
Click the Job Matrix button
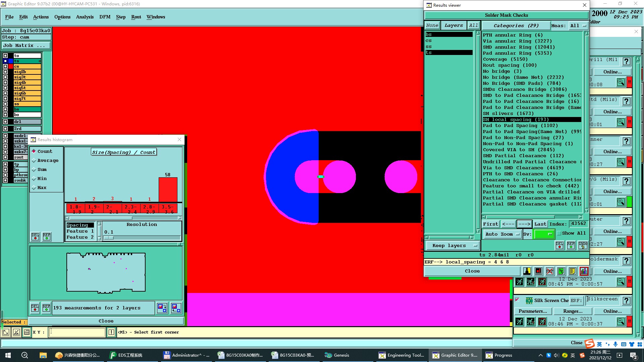pos(26,45)
